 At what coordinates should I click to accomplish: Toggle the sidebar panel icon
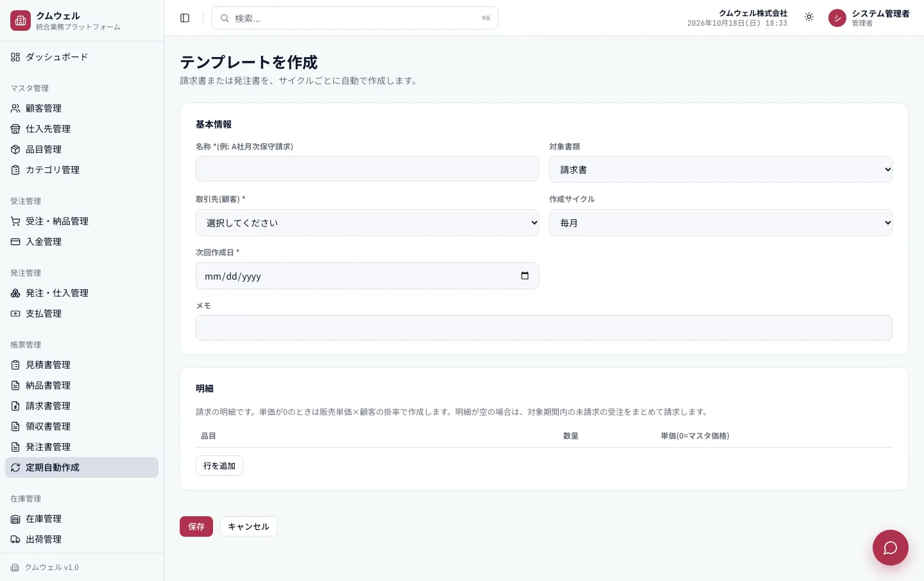(185, 18)
